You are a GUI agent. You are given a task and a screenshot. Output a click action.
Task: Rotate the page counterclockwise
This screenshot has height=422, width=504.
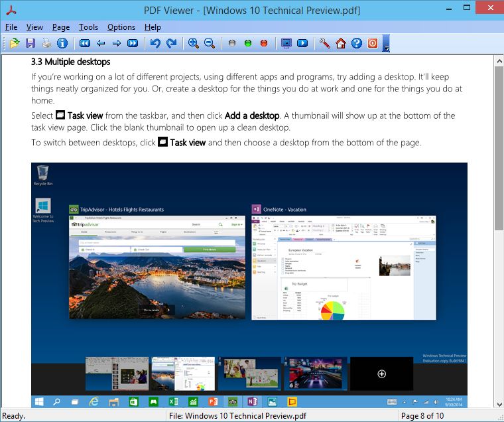pyautogui.click(x=155, y=43)
